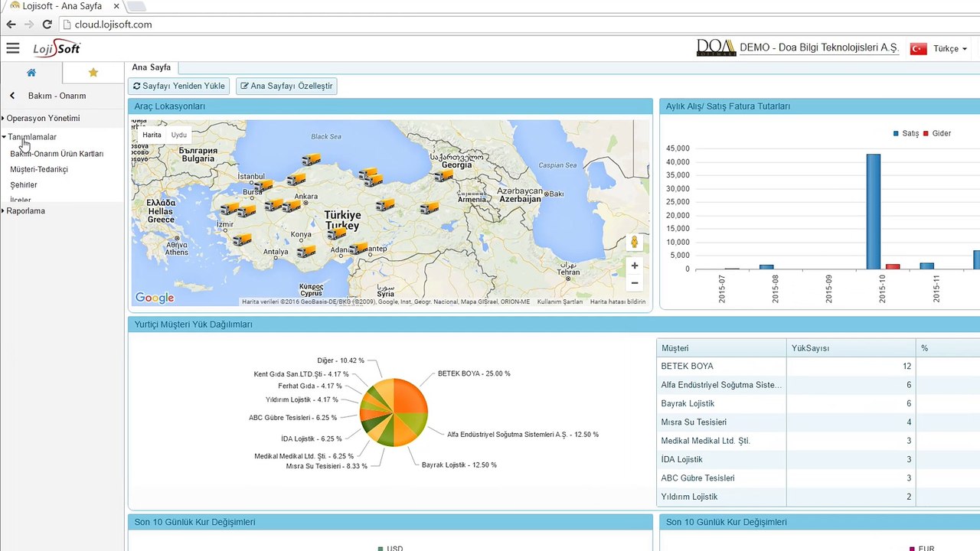The height and width of the screenshot is (551, 980).
Task: Click the Alfa Endüstriyel Soğutma table row
Action: tap(818, 385)
